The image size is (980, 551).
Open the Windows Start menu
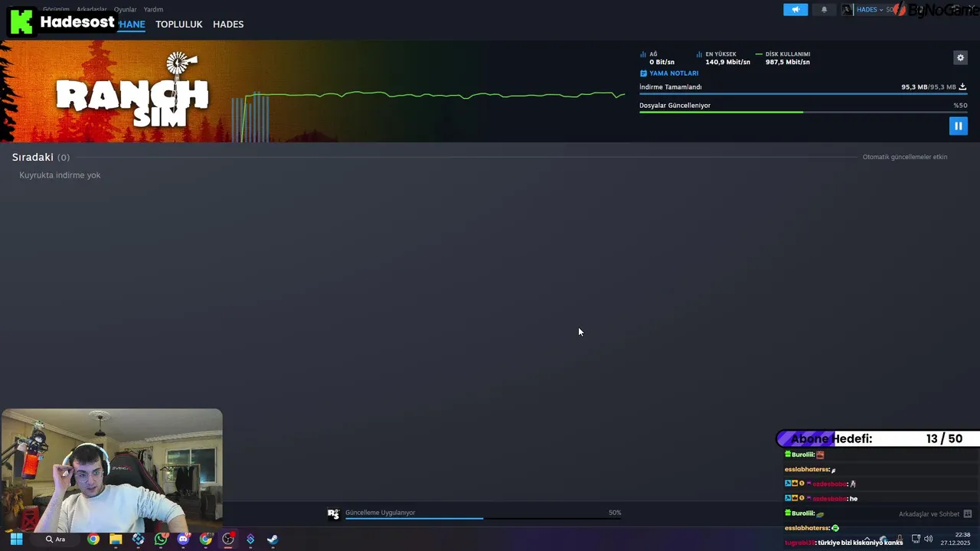point(16,539)
